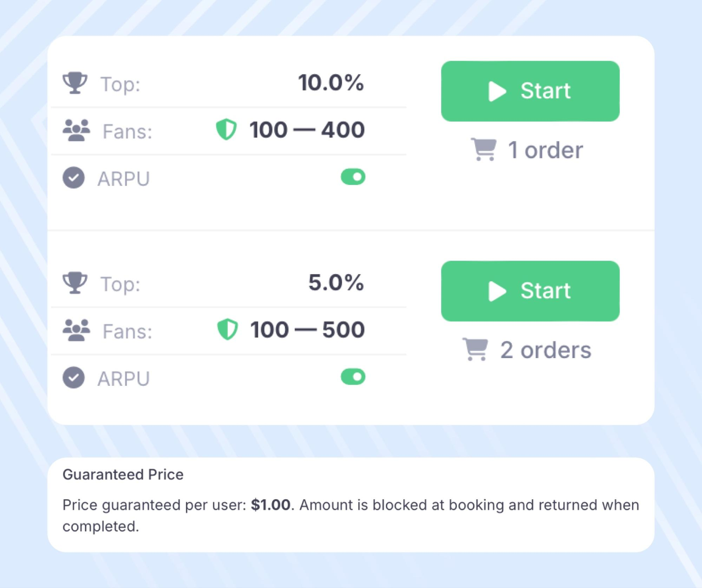Click the cart icon beside 1 order
702x588 pixels.
[484, 150]
